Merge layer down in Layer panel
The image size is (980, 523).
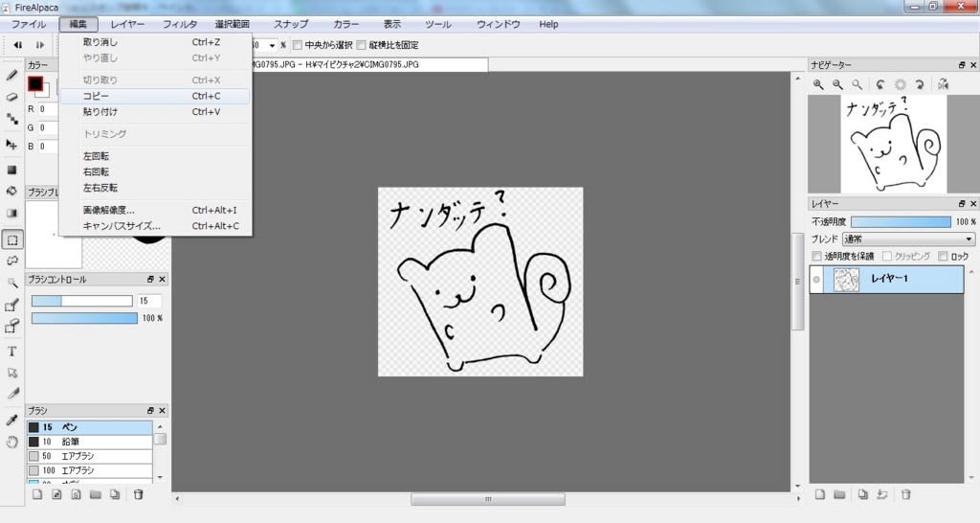[881, 494]
